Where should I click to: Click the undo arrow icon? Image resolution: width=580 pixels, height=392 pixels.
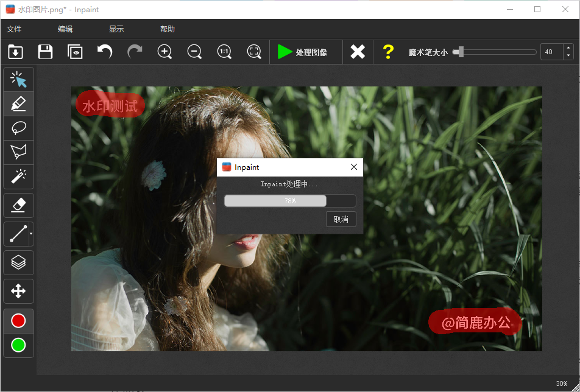point(105,52)
